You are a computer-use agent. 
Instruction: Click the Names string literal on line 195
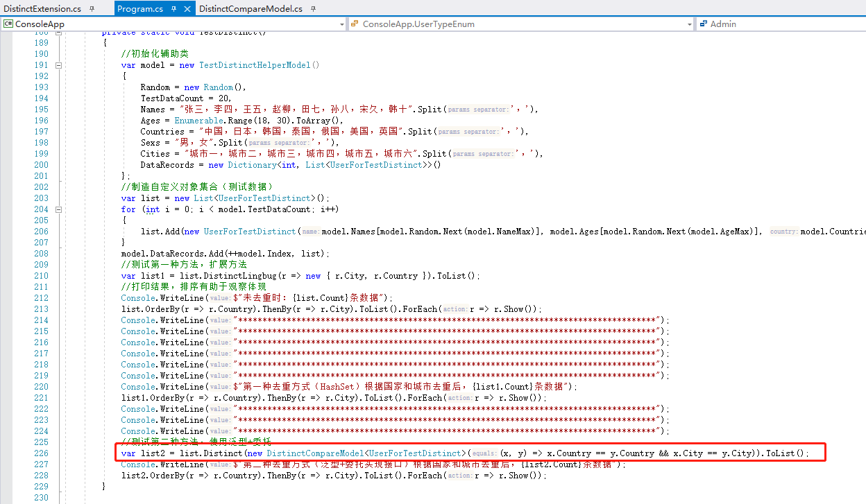297,110
